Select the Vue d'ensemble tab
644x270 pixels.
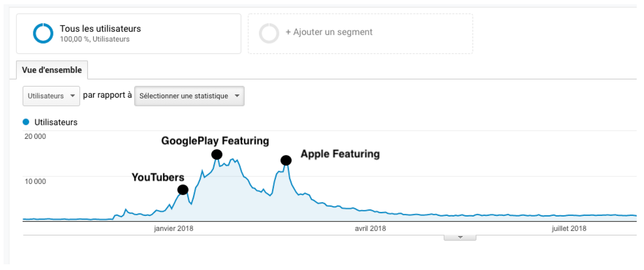[x=52, y=70]
